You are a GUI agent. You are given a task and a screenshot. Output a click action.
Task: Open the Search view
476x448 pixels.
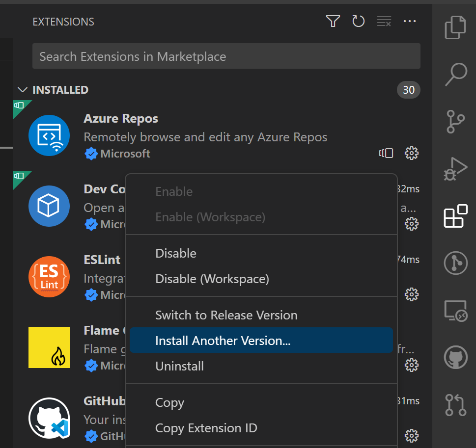point(455,74)
